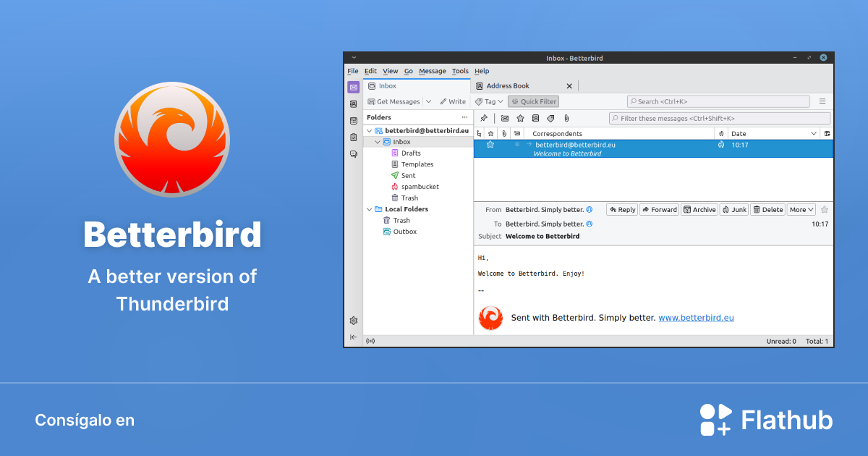
Task: Reply to the selected message
Action: pos(621,209)
